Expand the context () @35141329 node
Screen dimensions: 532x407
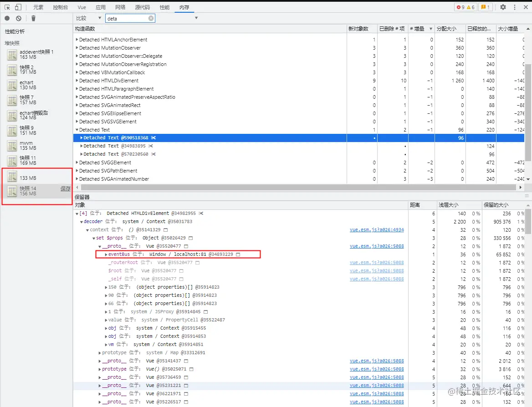point(87,230)
